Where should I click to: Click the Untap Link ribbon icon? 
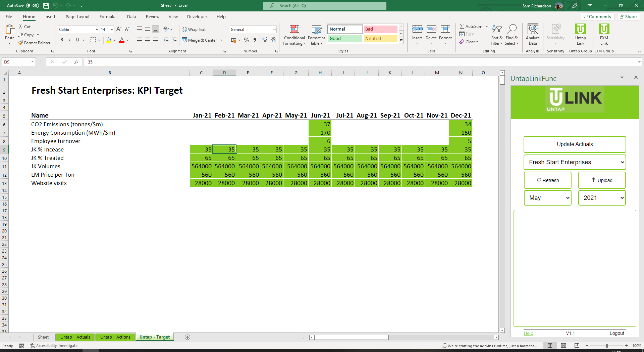click(581, 29)
